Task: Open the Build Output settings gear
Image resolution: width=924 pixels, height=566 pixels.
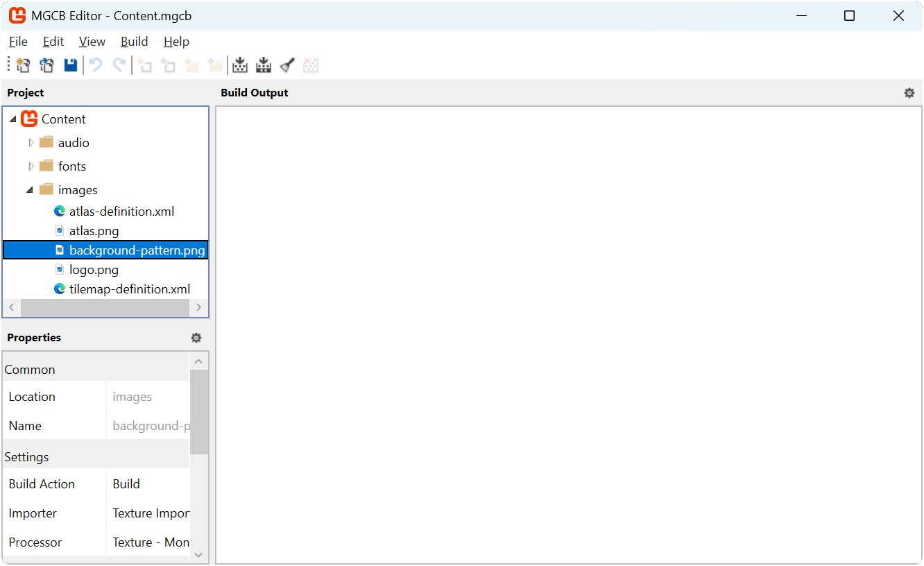Action: [x=909, y=92]
